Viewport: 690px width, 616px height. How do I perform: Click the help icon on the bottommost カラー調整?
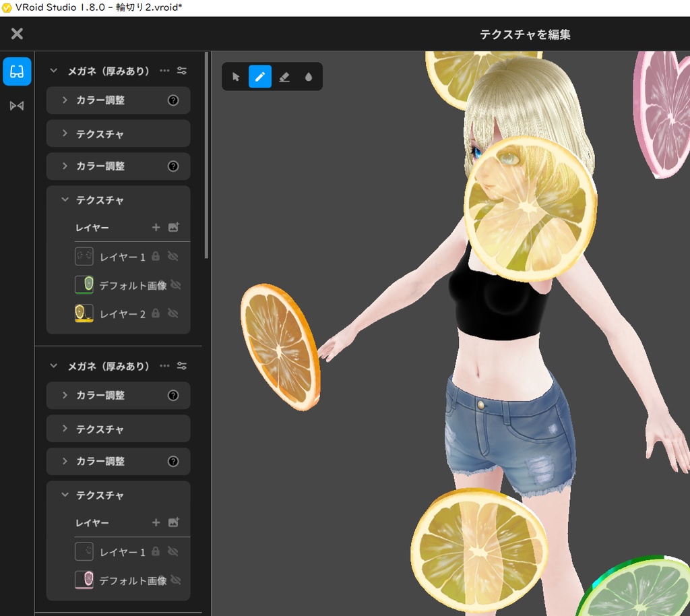click(173, 461)
